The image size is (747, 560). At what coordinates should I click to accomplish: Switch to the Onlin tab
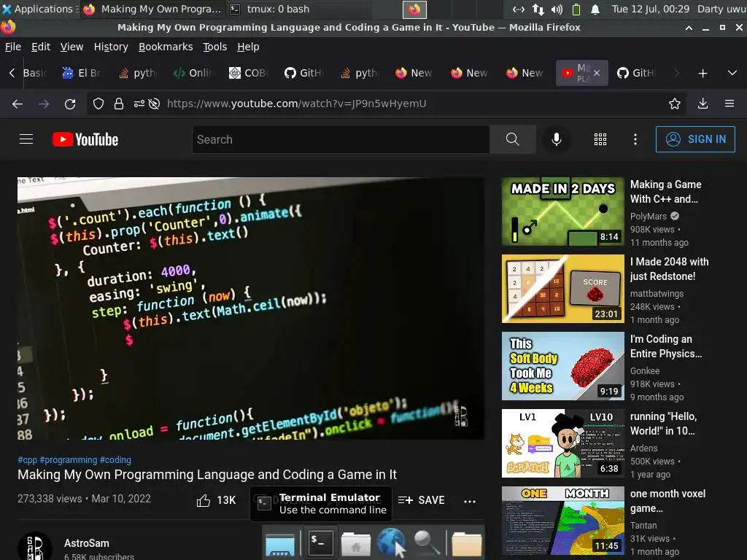point(193,73)
